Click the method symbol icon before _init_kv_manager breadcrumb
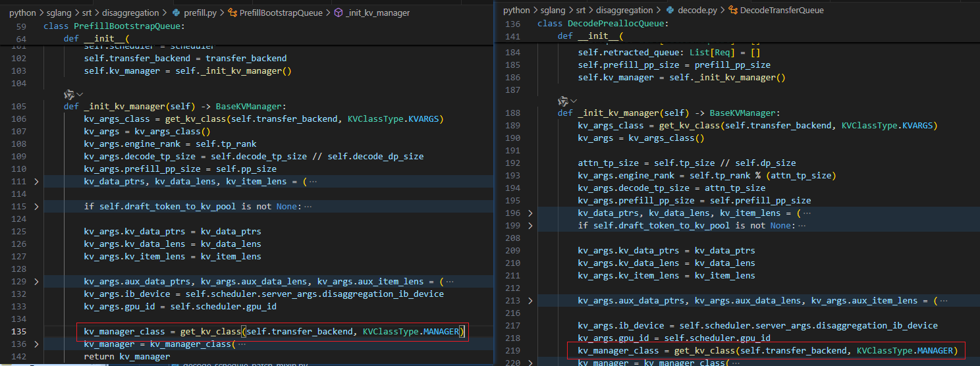Image resolution: width=980 pixels, height=366 pixels. 339,13
